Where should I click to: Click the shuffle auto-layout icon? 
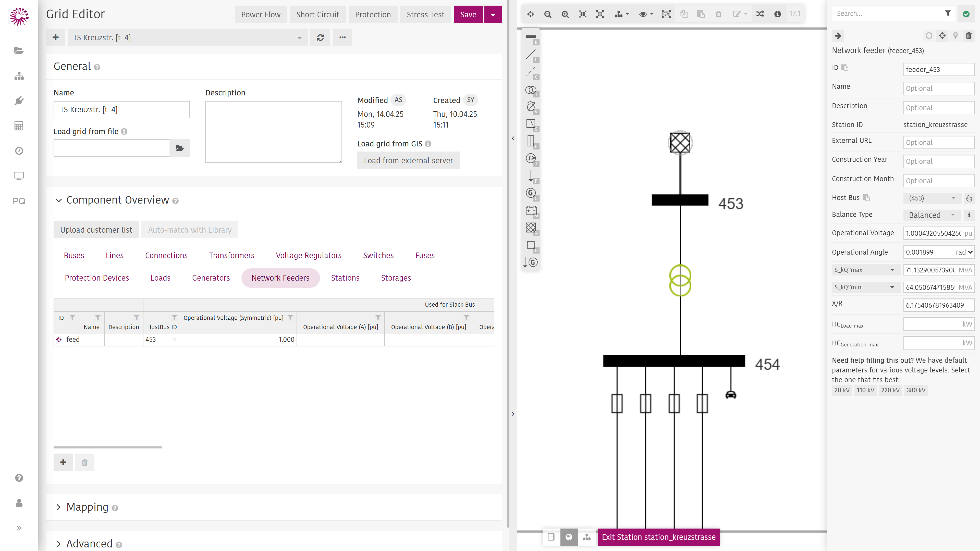pyautogui.click(x=760, y=14)
